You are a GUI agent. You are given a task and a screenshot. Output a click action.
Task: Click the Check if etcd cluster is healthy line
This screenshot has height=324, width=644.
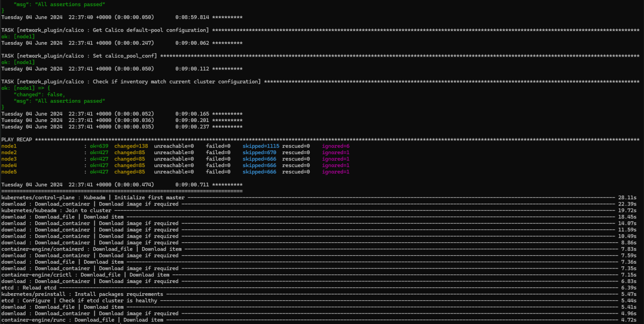[80, 300]
